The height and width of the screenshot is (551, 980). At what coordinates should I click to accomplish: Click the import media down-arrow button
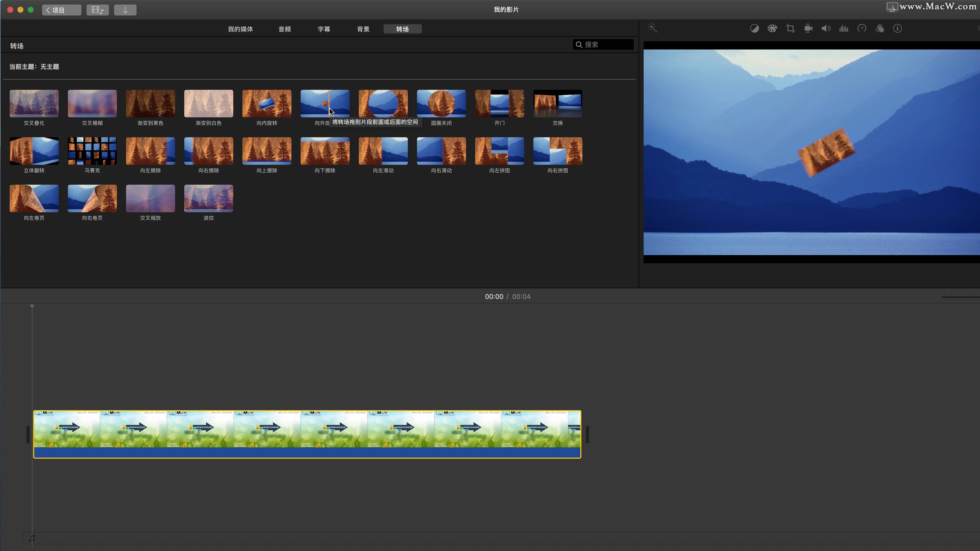125,10
